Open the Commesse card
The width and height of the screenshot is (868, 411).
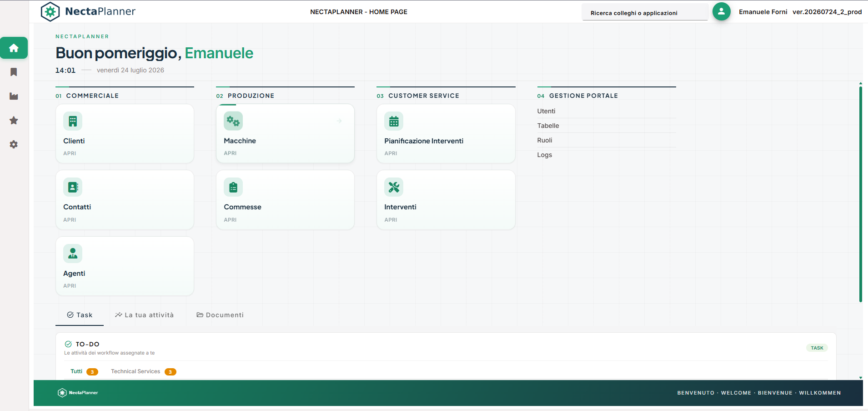285,200
